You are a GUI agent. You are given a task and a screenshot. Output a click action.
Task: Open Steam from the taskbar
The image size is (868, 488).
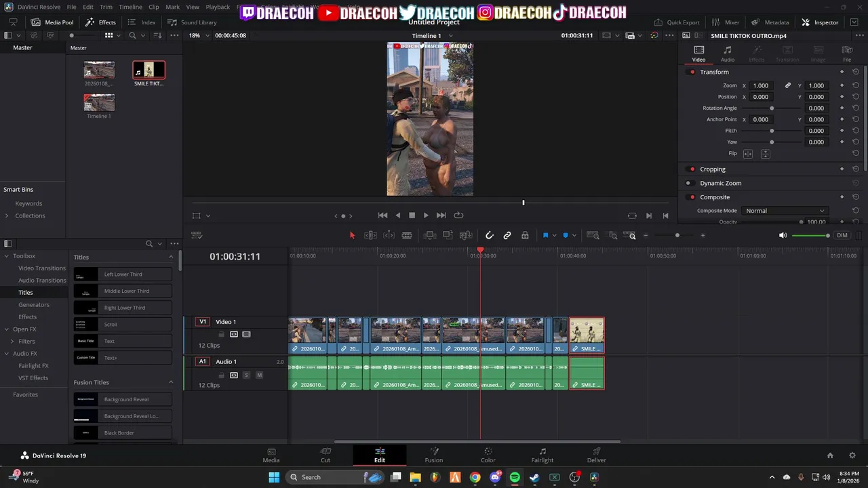click(x=534, y=477)
